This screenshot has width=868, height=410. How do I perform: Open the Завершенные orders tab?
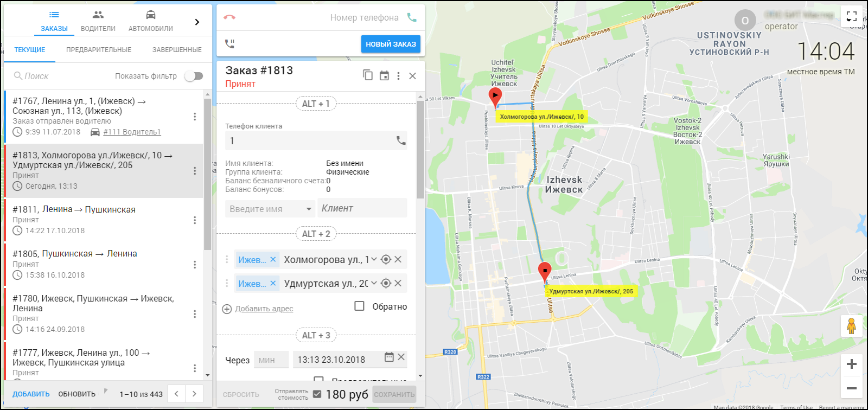click(x=177, y=50)
